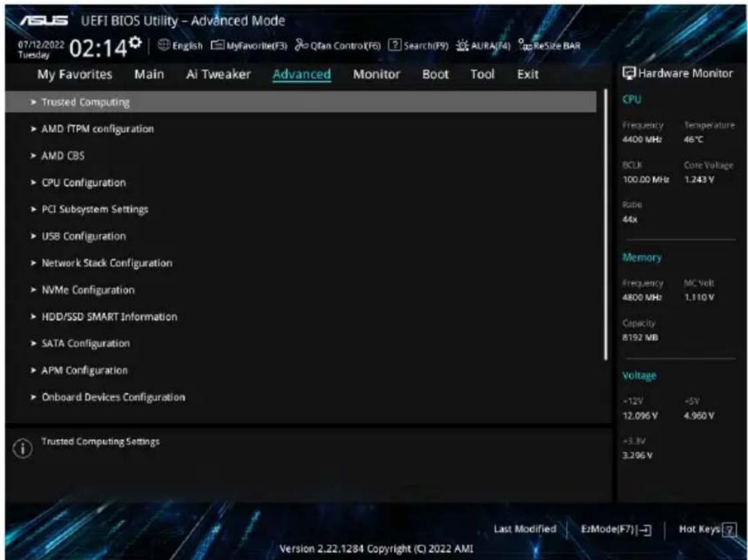748x560 pixels.
Task: Click the ASUS logo
Action: [x=44, y=21]
